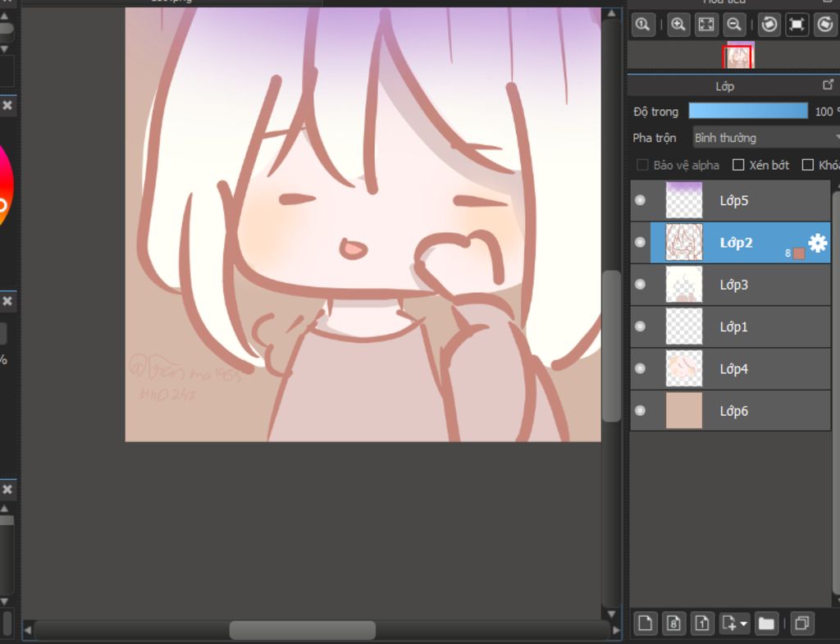Close the bottommost left panel
The image size is (840, 644).
(7, 490)
